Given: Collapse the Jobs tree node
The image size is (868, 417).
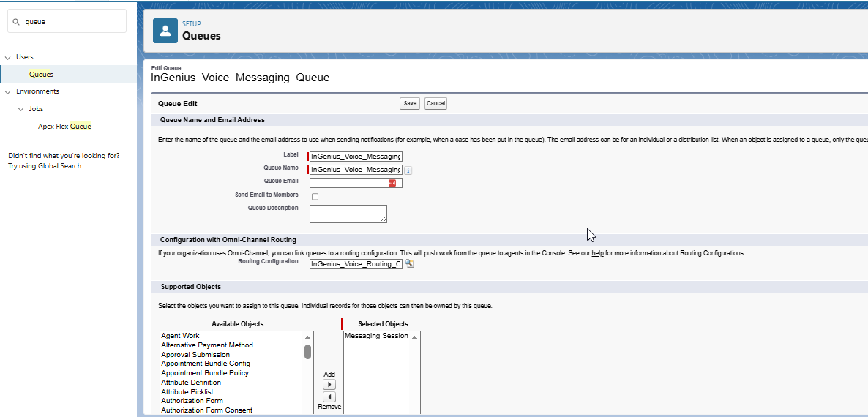Looking at the screenshot, I should pos(20,109).
